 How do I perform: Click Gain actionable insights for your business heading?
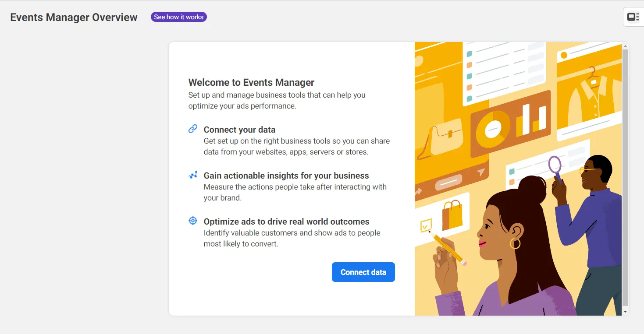click(286, 176)
